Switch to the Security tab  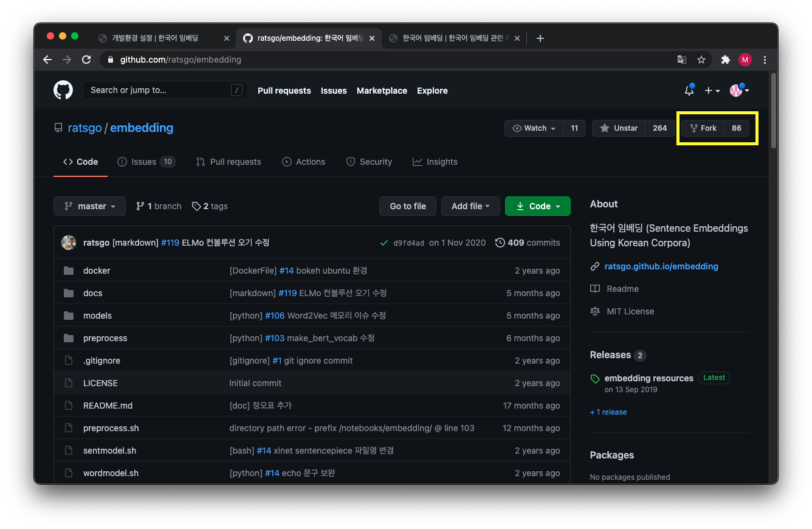369,162
